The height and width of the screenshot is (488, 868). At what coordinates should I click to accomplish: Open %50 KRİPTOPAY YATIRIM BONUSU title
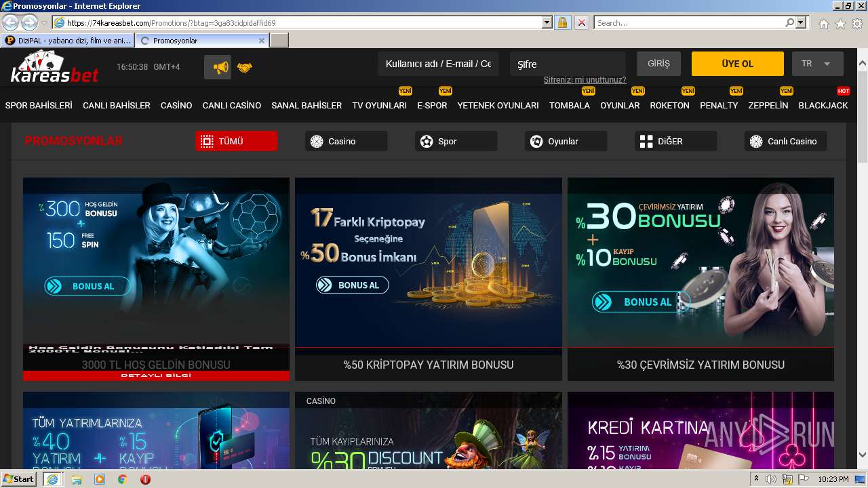tap(429, 365)
